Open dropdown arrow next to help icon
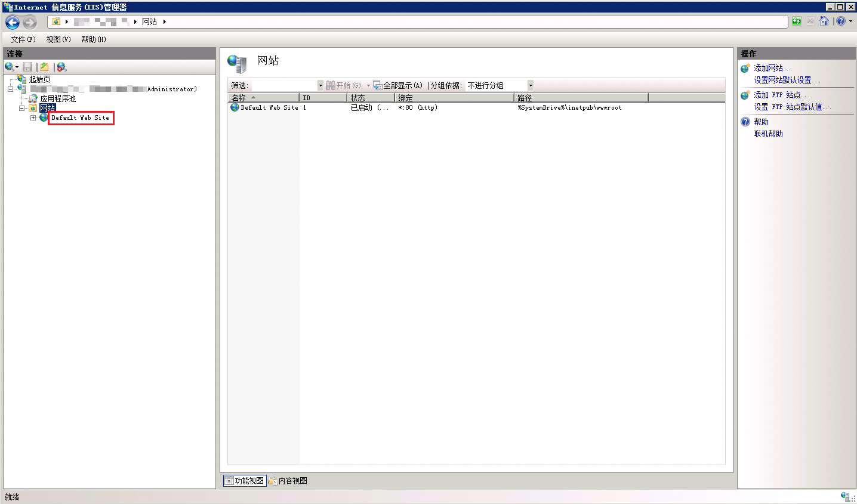Viewport: 857px width, 504px height. (850, 21)
